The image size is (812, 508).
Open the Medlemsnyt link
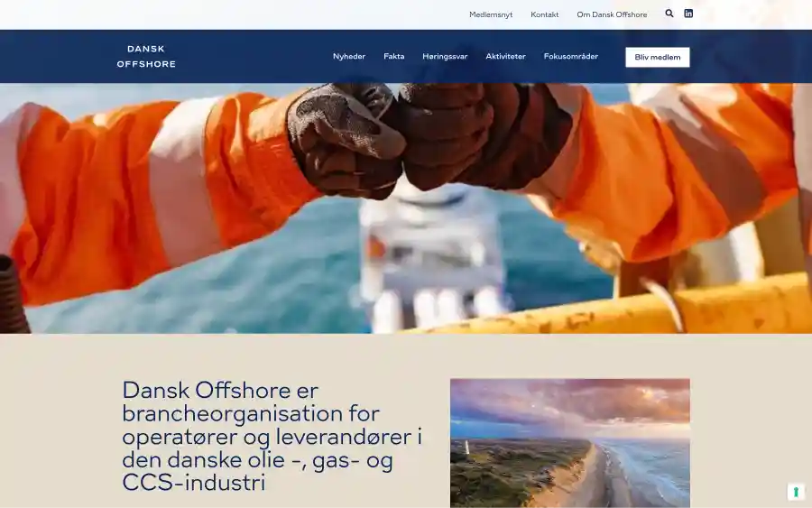point(491,14)
